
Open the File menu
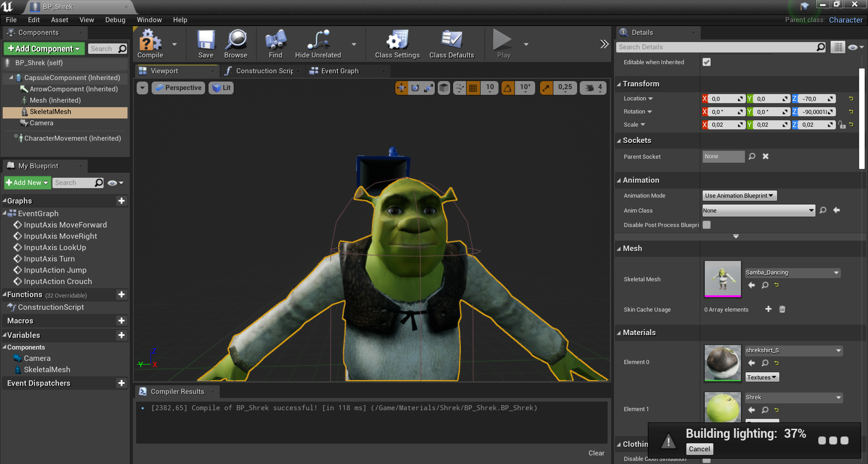(11, 20)
